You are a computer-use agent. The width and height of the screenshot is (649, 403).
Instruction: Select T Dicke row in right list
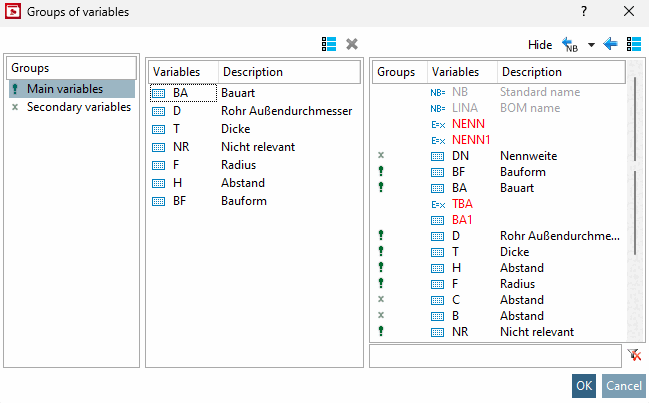click(499, 252)
